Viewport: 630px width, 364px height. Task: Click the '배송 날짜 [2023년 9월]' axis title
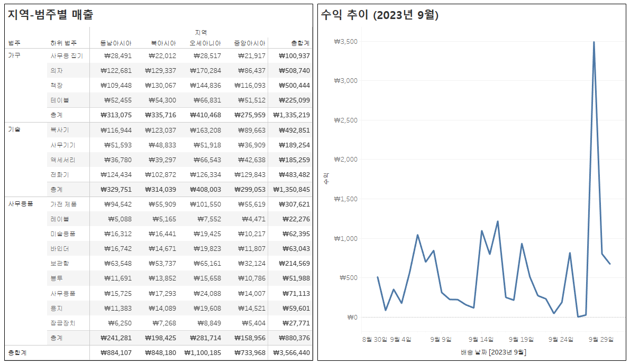click(494, 352)
